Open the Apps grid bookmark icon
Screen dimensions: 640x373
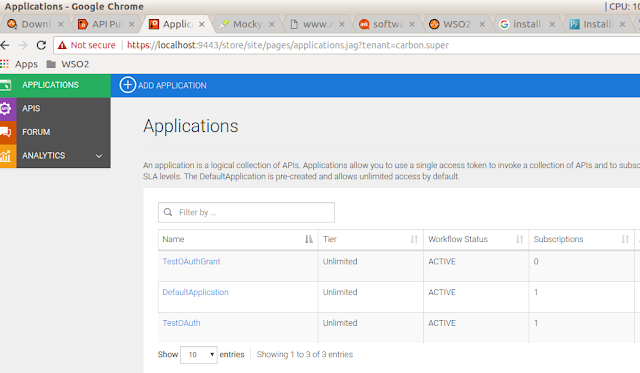coord(4,64)
